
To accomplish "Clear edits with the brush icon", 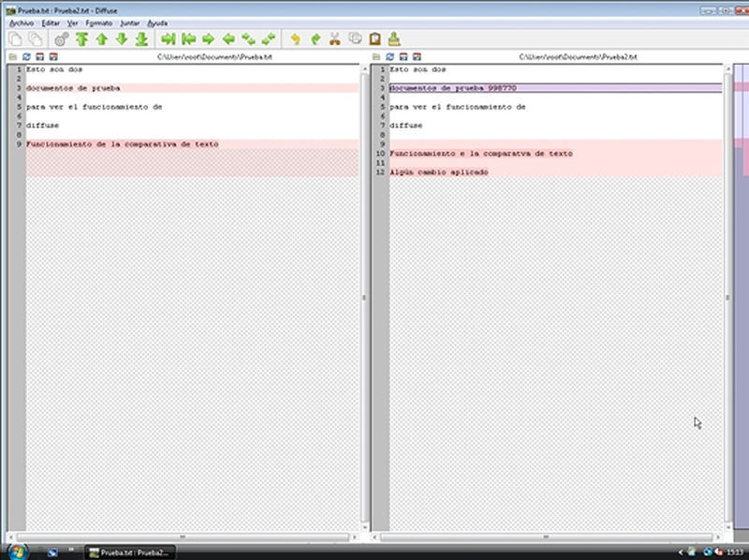I will click(394, 39).
